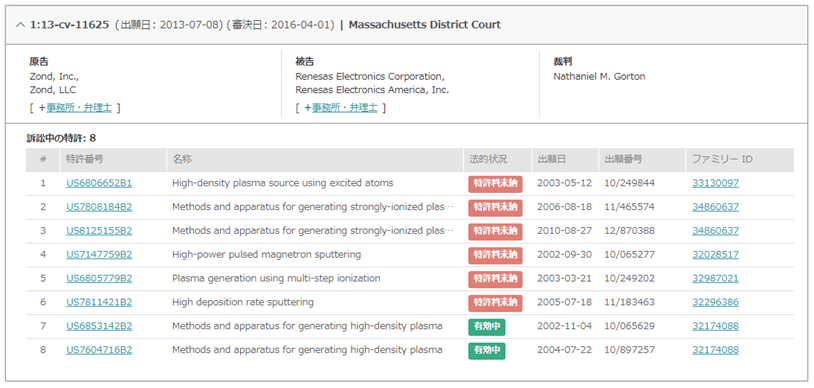Select filing date 2010-08-27

click(564, 231)
